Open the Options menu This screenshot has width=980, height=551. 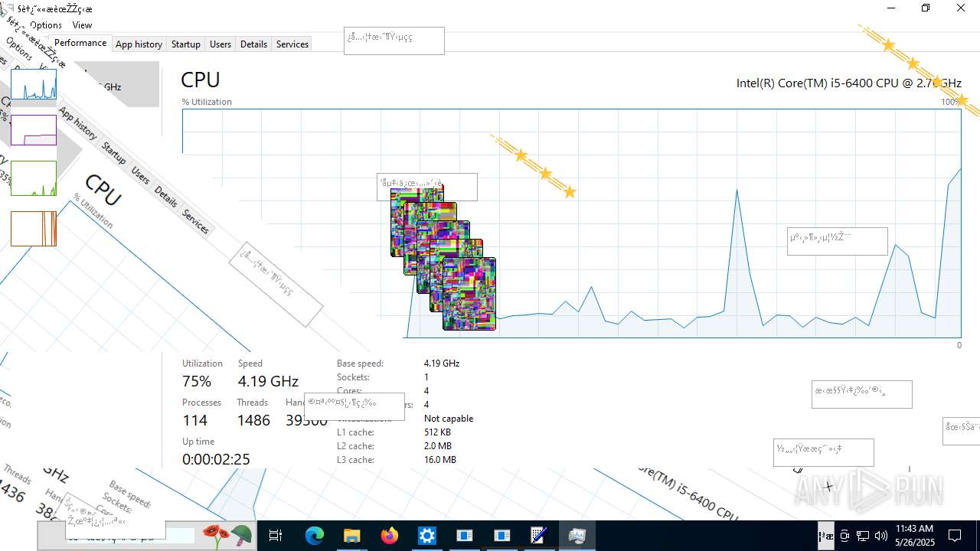tap(46, 25)
